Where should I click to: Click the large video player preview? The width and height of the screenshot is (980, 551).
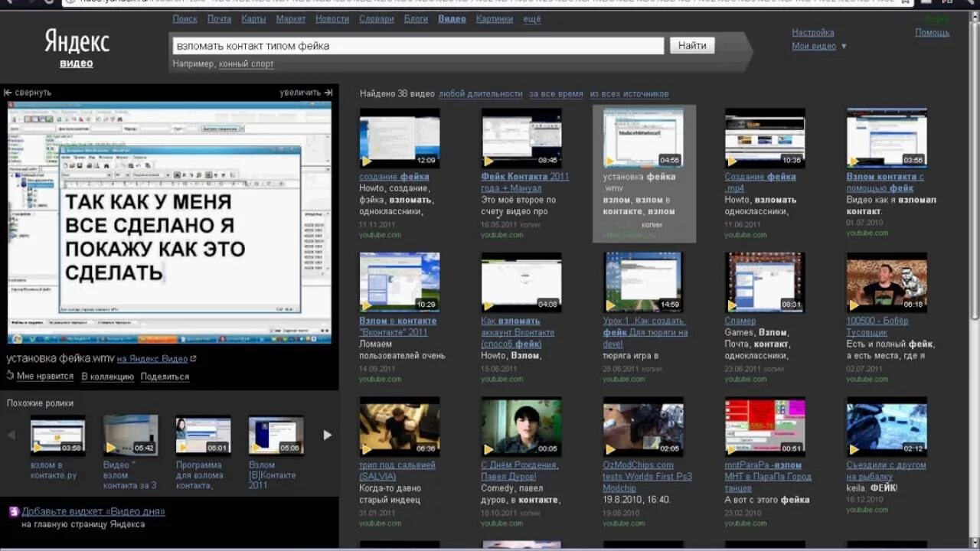click(x=169, y=223)
